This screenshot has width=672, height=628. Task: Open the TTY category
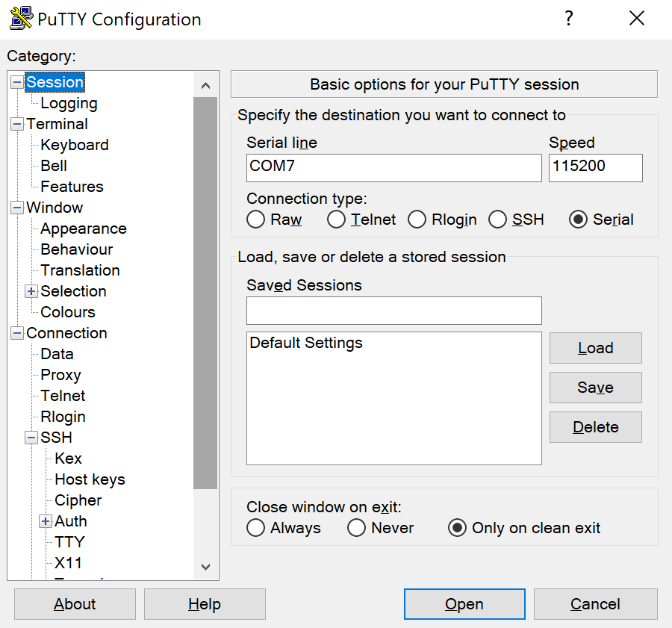[70, 542]
